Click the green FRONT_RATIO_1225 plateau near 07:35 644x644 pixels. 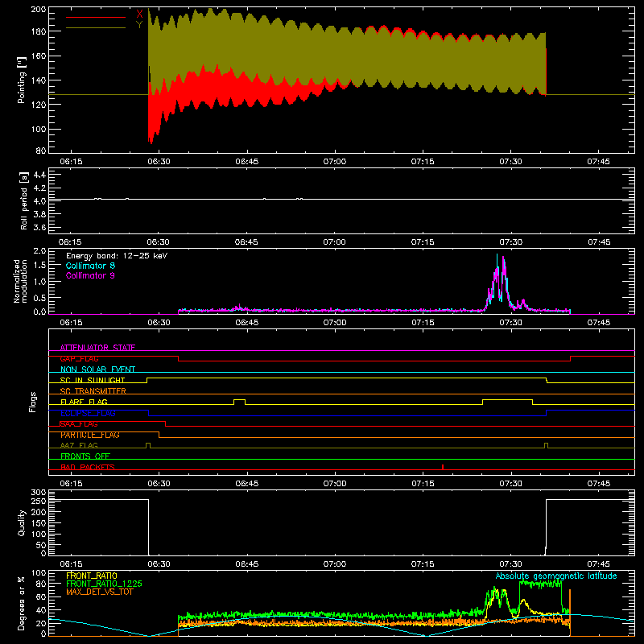point(540,583)
